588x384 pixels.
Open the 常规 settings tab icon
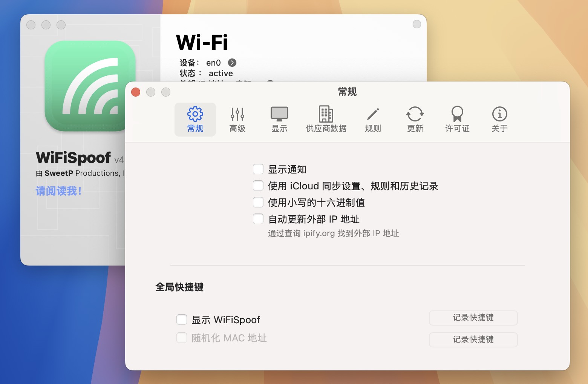coord(195,119)
